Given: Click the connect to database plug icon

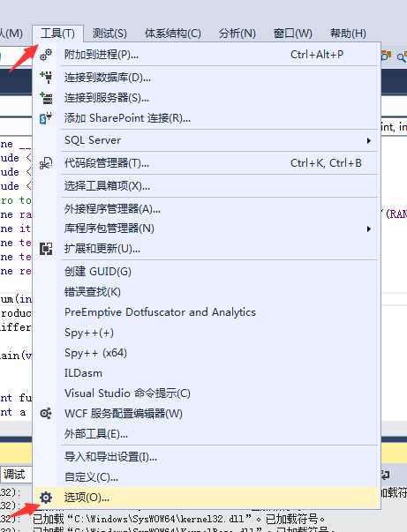Looking at the screenshot, I should (46, 77).
